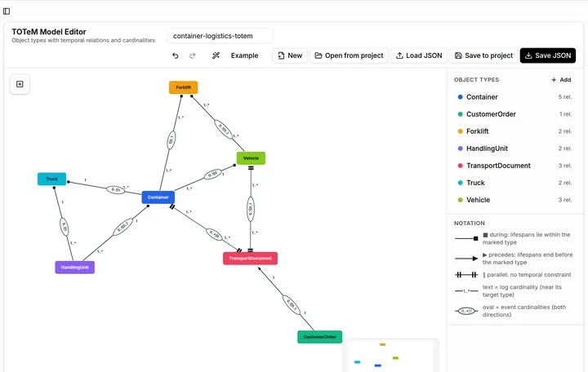Toggle the sidebar panel icon
Screen dimensions: 588x372
[7, 11]
